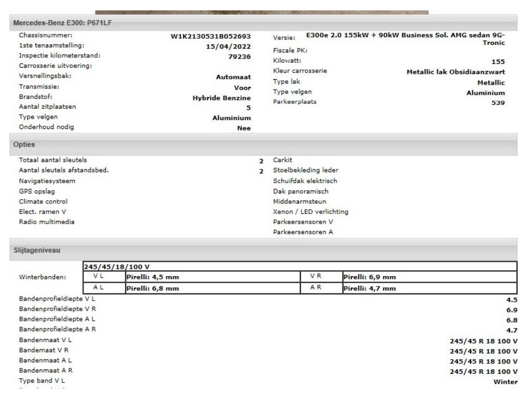This screenshot has height=399, width=532.
Task: Click the 'Pirelli: 4,5 mm' cell
Action: 212,277
